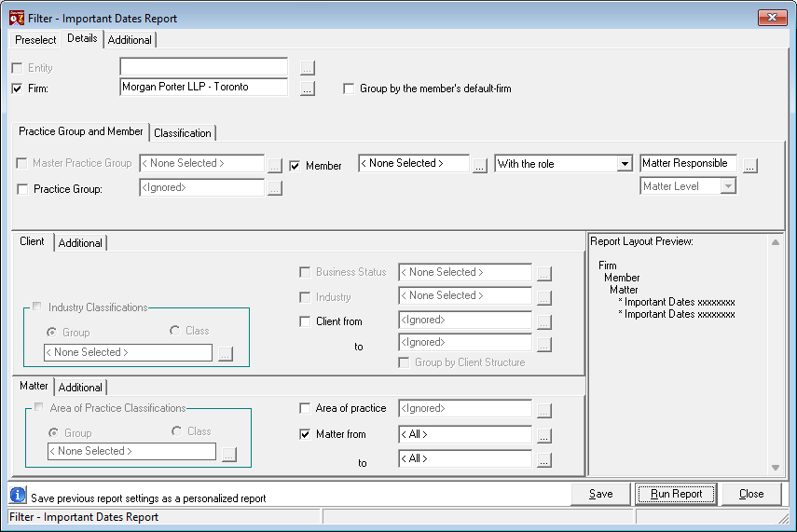Open Additional tab next to Client
The height and width of the screenshot is (532, 797).
click(x=80, y=243)
